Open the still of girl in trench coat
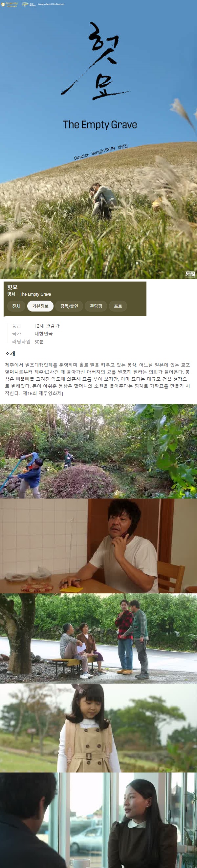 click(x=98, y=728)
